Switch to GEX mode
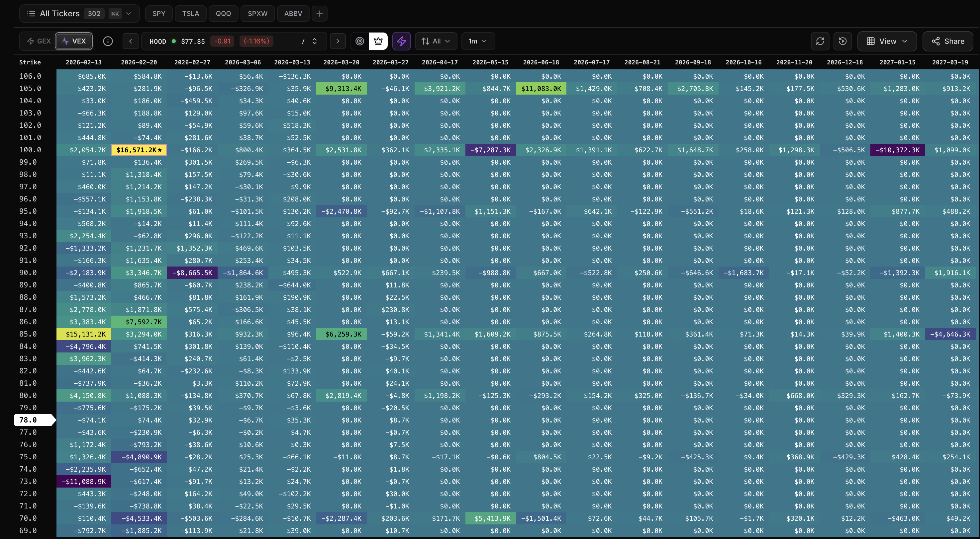Screen dimensions: 980x539 (38, 41)
